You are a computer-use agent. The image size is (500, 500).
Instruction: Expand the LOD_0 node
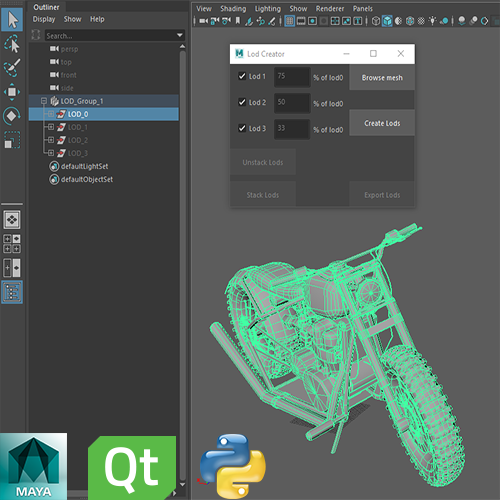click(51, 114)
